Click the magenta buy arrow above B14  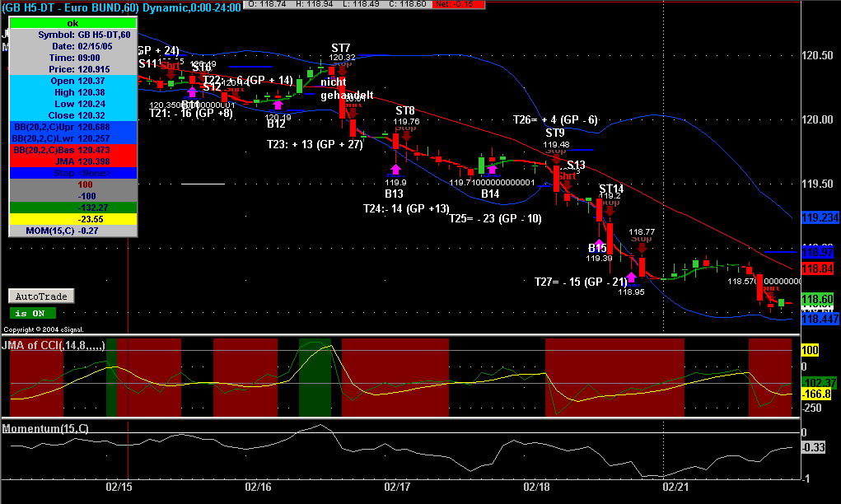[x=492, y=169]
